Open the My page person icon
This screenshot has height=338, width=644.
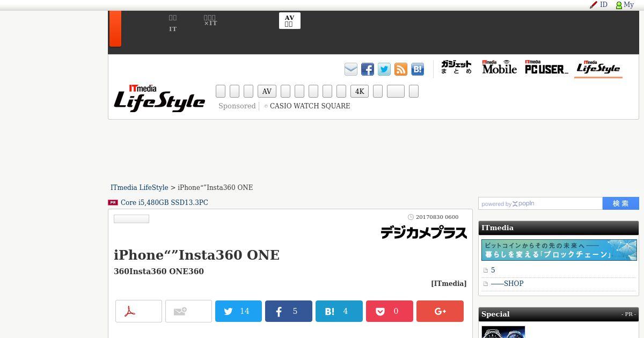(x=619, y=5)
